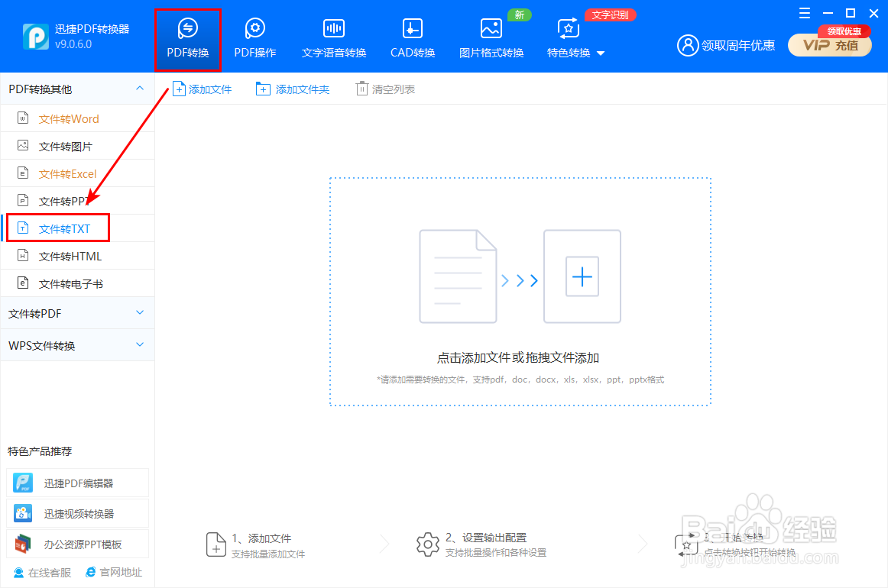Select 文件转PPT in the sidebar
Viewport: 888px width, 588px height.
pyautogui.click(x=78, y=202)
